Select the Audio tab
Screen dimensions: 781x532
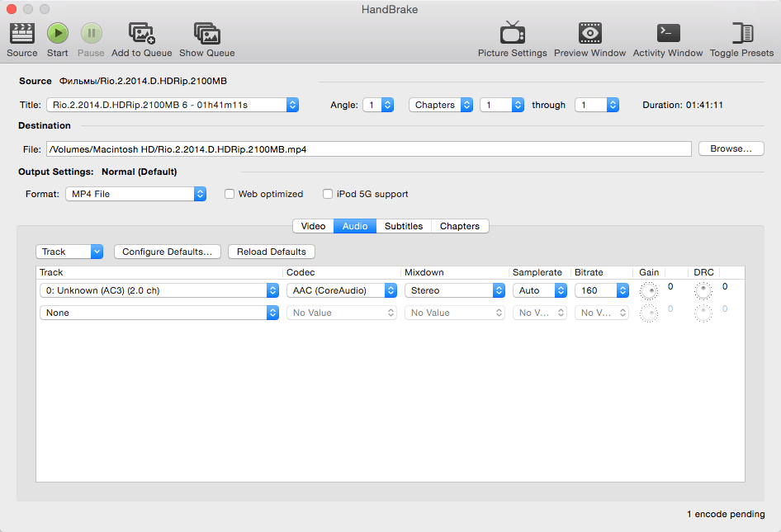(x=355, y=226)
